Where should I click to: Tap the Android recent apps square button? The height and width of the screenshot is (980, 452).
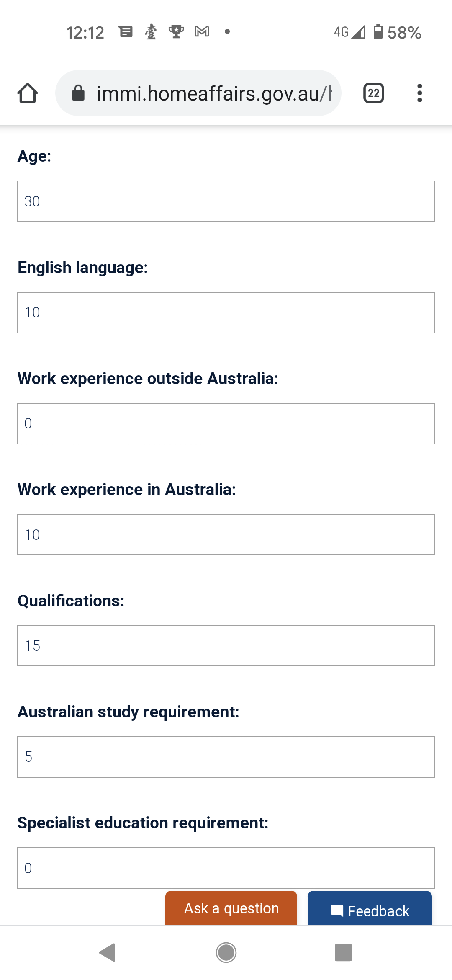(x=343, y=953)
